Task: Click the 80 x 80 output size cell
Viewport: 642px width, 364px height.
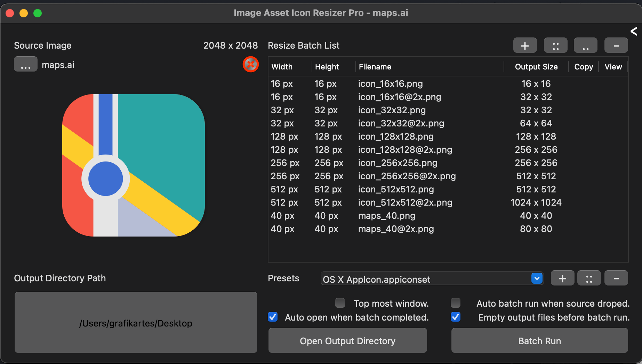Action: tap(536, 229)
